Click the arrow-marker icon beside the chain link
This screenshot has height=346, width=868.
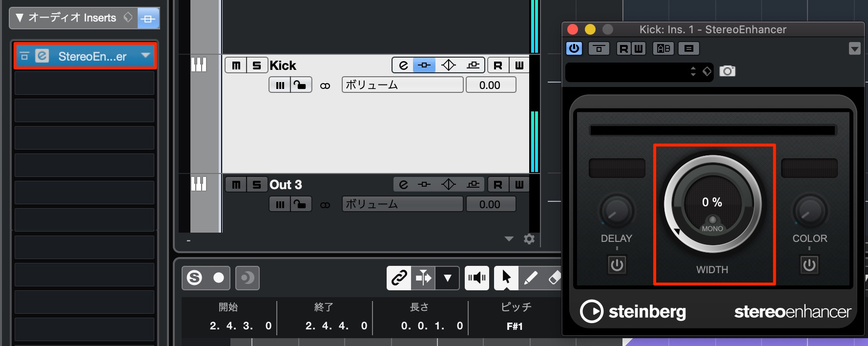coord(423,278)
